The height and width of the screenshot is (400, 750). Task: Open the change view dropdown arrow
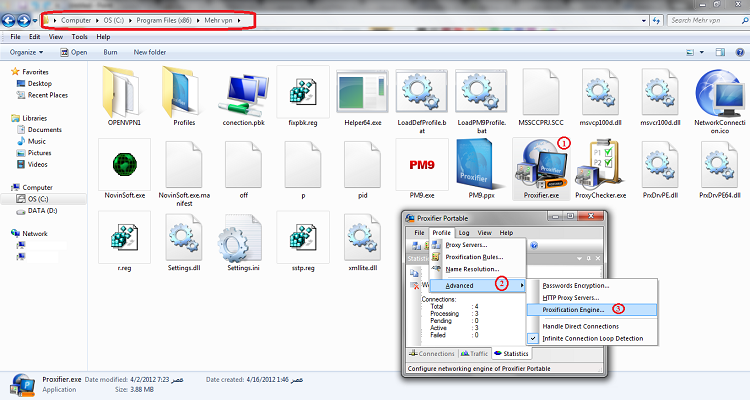702,52
